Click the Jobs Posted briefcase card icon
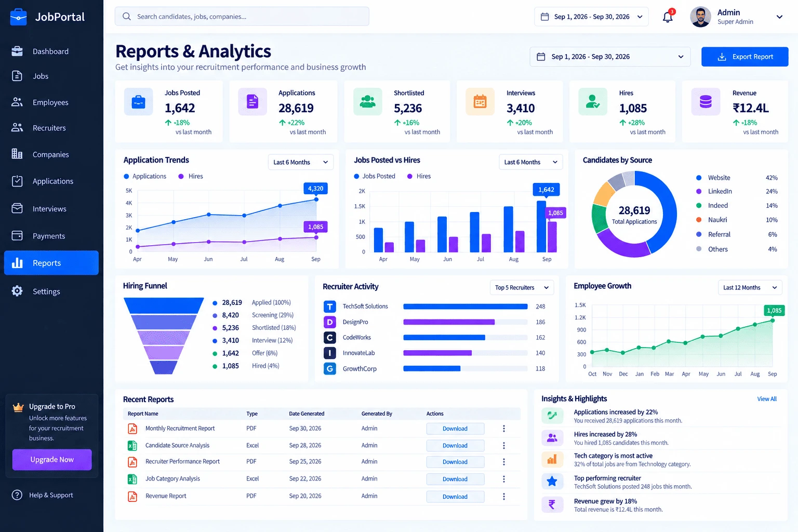The image size is (798, 532). click(138, 102)
